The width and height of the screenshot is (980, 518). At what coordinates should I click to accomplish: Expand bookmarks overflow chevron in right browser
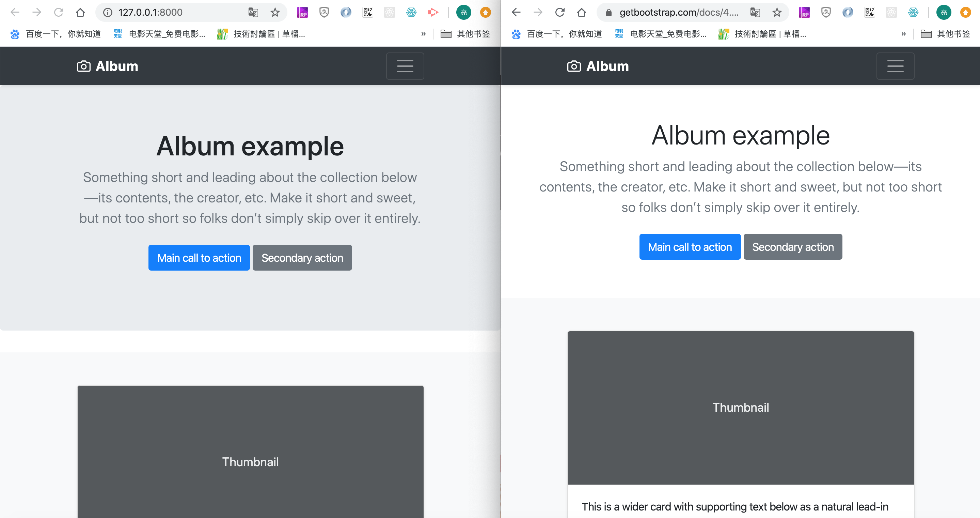pos(903,34)
